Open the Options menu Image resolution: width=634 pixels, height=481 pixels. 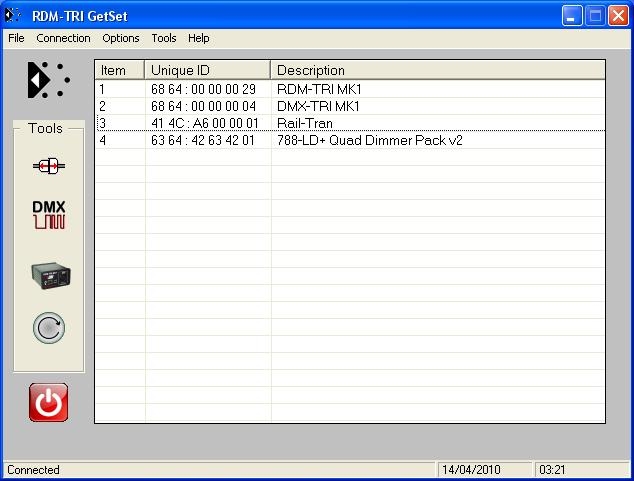point(120,38)
